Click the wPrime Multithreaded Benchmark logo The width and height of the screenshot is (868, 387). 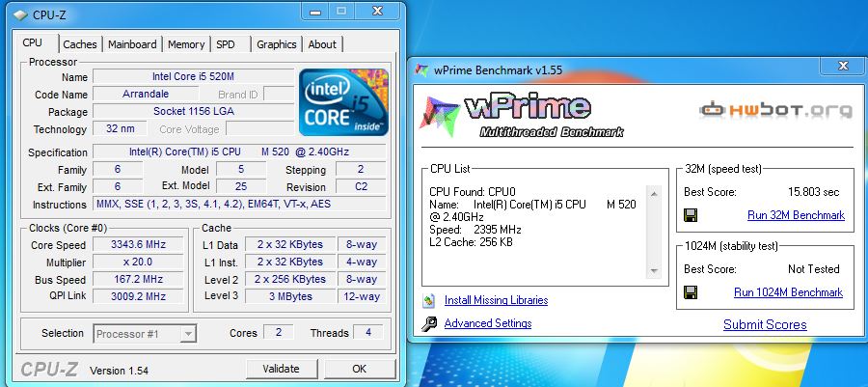pos(522,116)
